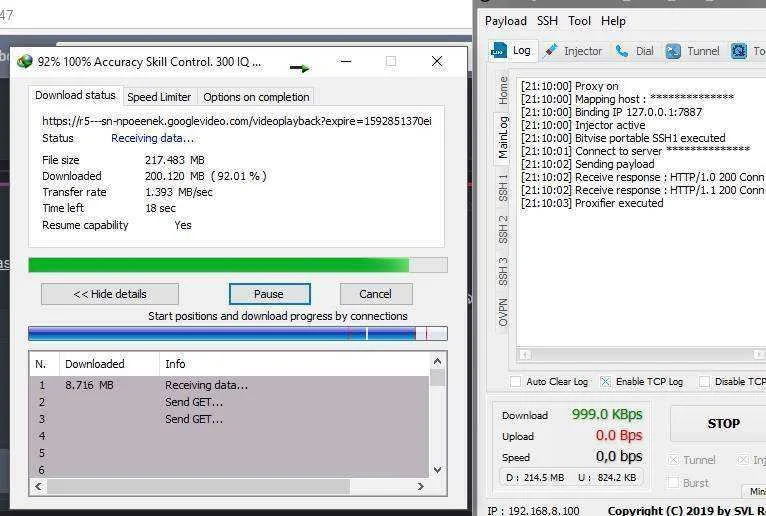The image size is (766, 516).
Task: Click the 1.393 MB/sec transfer rate value
Action: coord(178,192)
